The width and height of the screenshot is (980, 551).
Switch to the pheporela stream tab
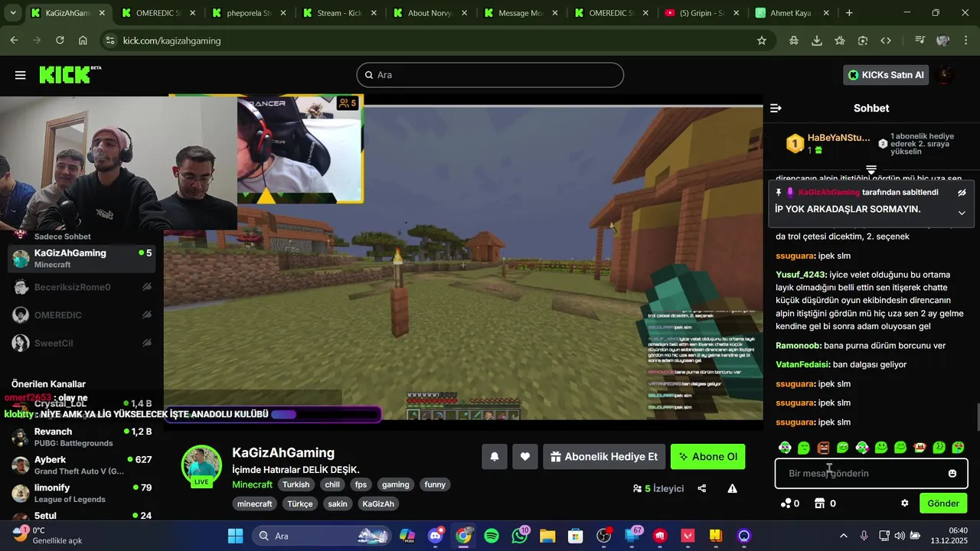[x=250, y=13]
